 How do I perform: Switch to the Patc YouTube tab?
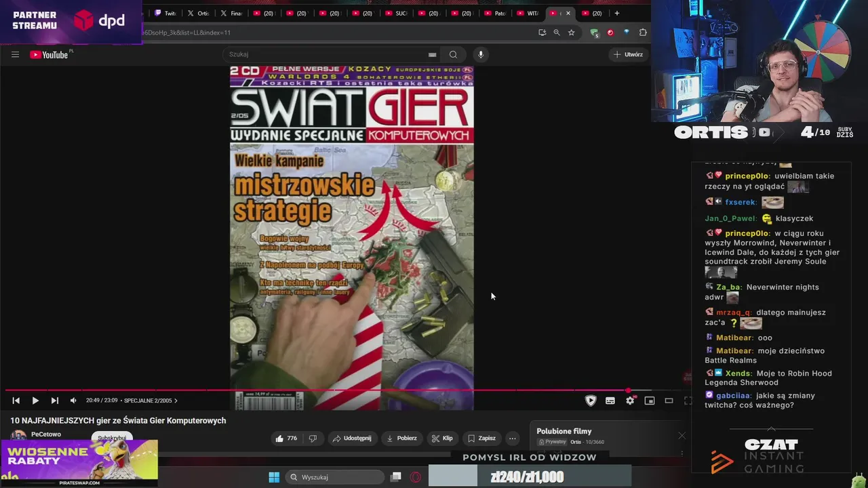495,14
